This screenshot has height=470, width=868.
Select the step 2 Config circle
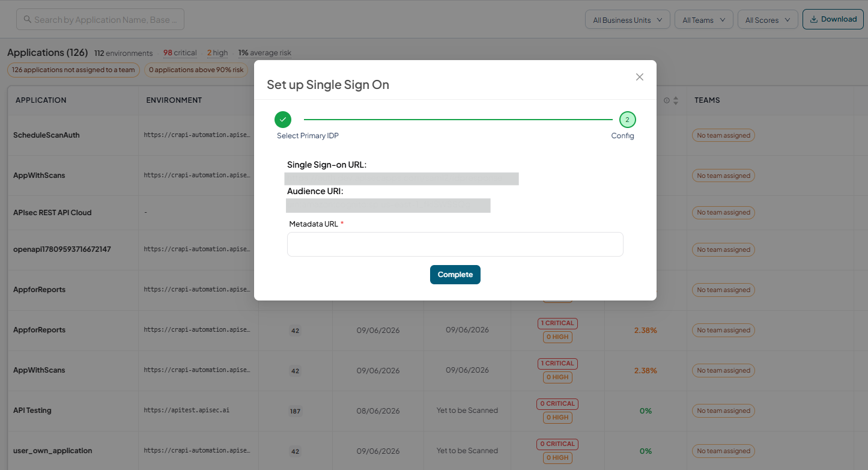(627, 120)
